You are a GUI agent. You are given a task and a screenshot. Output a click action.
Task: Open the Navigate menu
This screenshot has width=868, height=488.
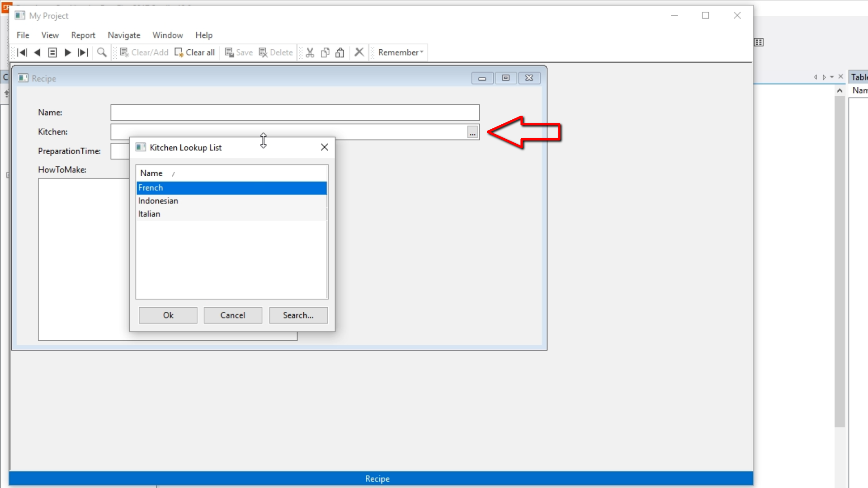[124, 35]
